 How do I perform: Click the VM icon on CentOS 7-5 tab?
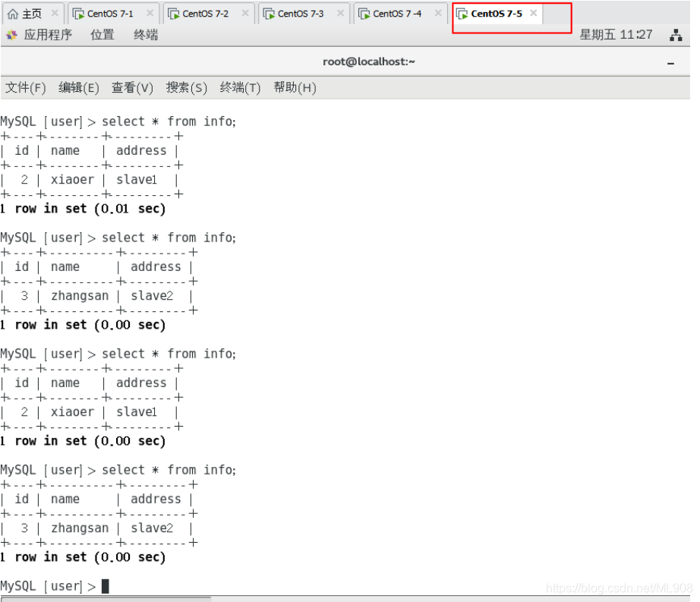462,14
